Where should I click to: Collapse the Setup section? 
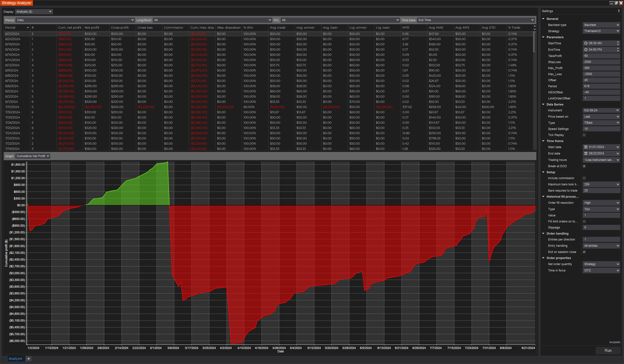click(x=543, y=172)
